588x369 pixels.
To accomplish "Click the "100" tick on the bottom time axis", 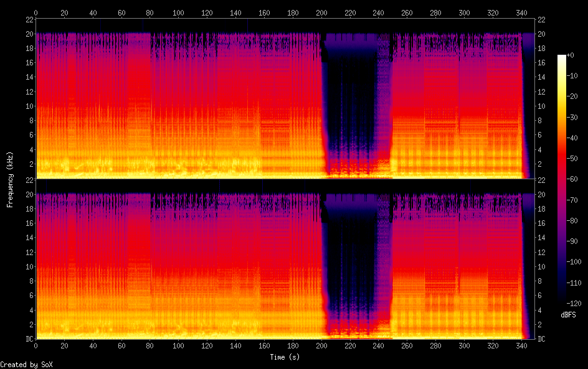I will 178,345.
